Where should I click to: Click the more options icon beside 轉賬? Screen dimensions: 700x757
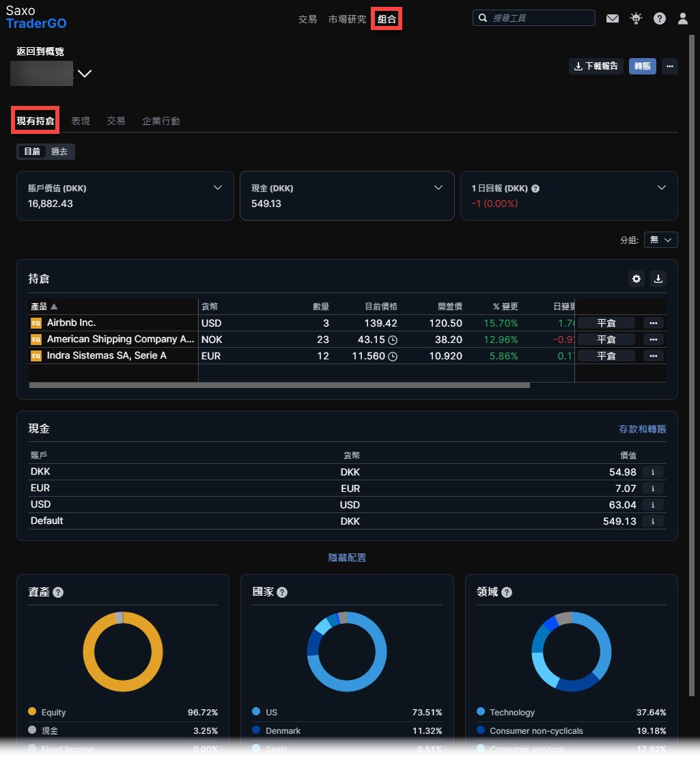669,66
